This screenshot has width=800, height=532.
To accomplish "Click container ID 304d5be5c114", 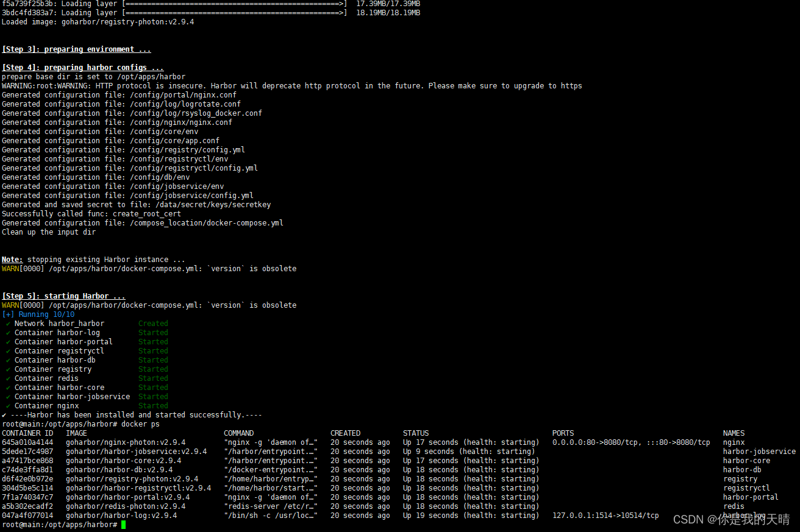I will (x=27, y=488).
